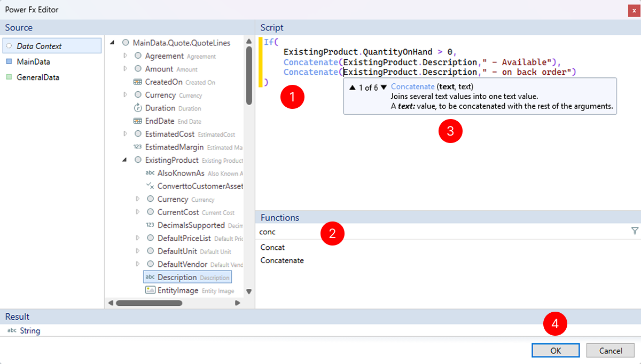The height and width of the screenshot is (364, 641).
Task: Click the tree horizontal scrollbar thumb
Action: click(x=149, y=303)
